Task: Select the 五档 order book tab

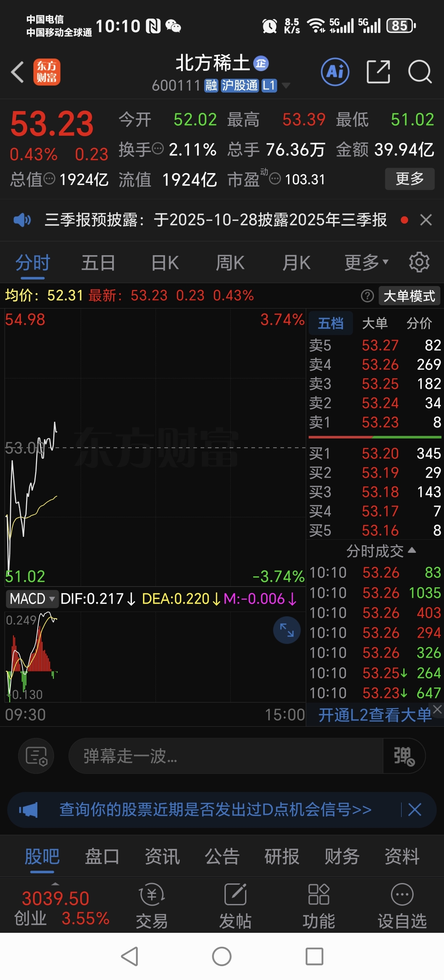Action: point(330,323)
